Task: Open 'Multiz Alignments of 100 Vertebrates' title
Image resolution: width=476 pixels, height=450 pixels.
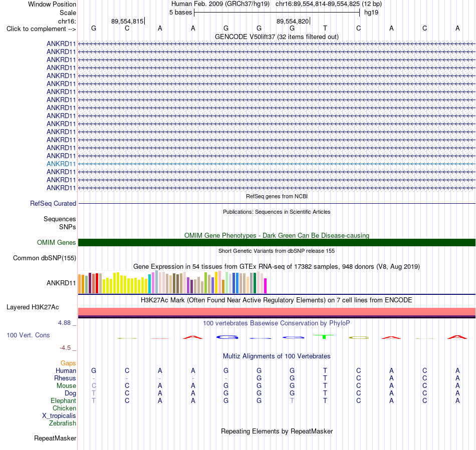Action: (277, 356)
